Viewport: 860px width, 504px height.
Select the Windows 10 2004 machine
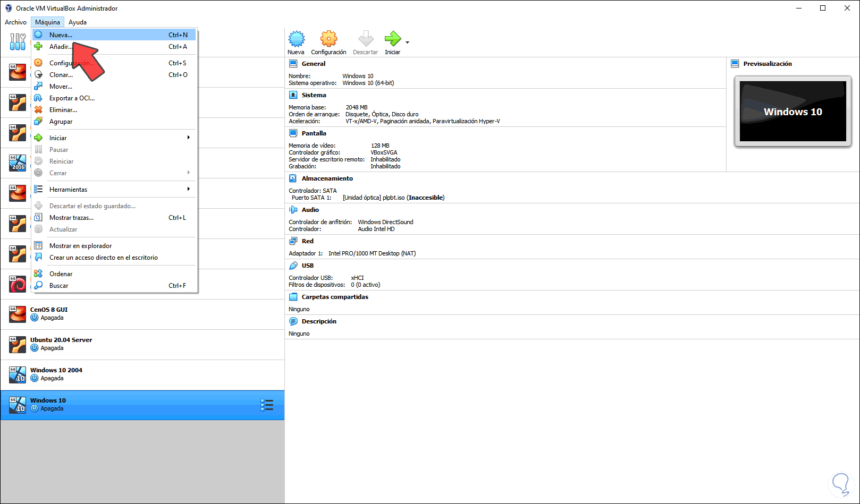tap(142, 375)
